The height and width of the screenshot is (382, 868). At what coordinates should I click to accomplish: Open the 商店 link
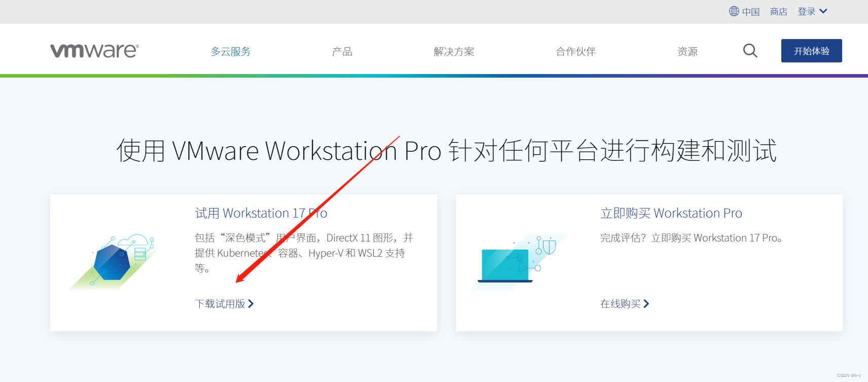[x=778, y=12]
